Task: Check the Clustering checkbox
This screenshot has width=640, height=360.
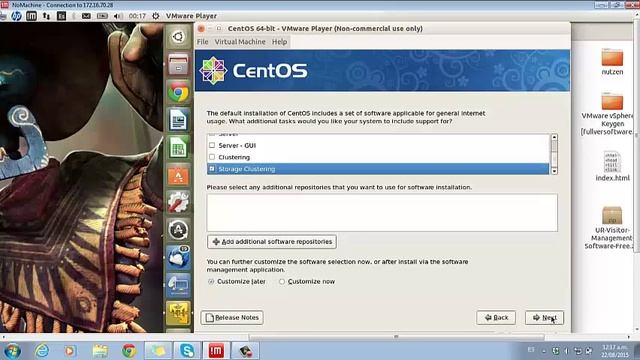Action: tap(212, 157)
